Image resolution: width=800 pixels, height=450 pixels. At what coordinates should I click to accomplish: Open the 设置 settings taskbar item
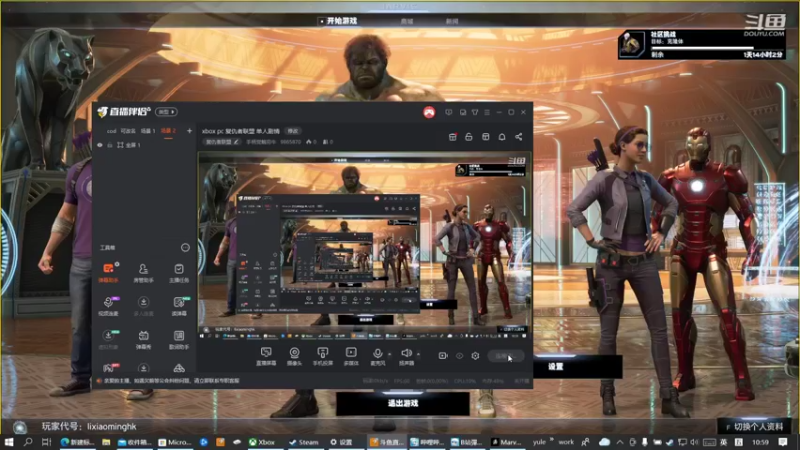[x=341, y=442]
